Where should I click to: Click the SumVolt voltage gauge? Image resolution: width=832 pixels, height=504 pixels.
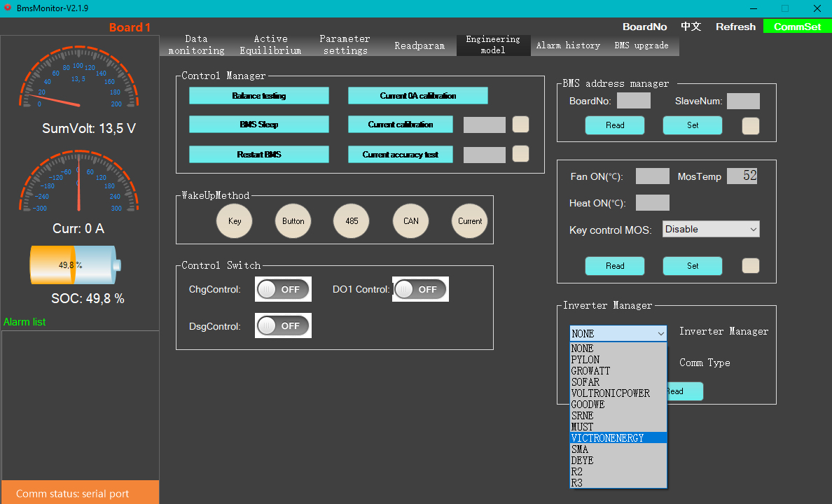pos(78,78)
